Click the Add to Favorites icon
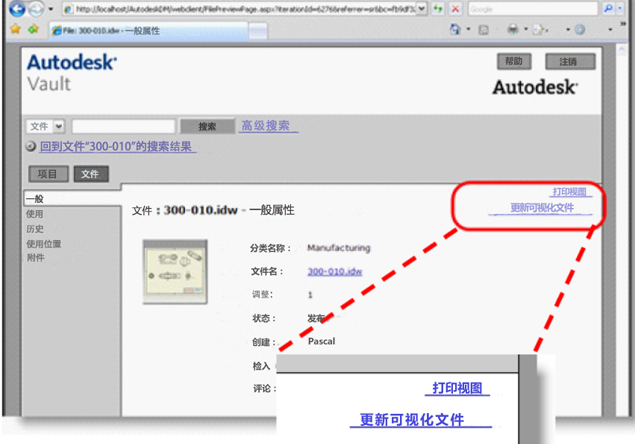 coord(33,29)
